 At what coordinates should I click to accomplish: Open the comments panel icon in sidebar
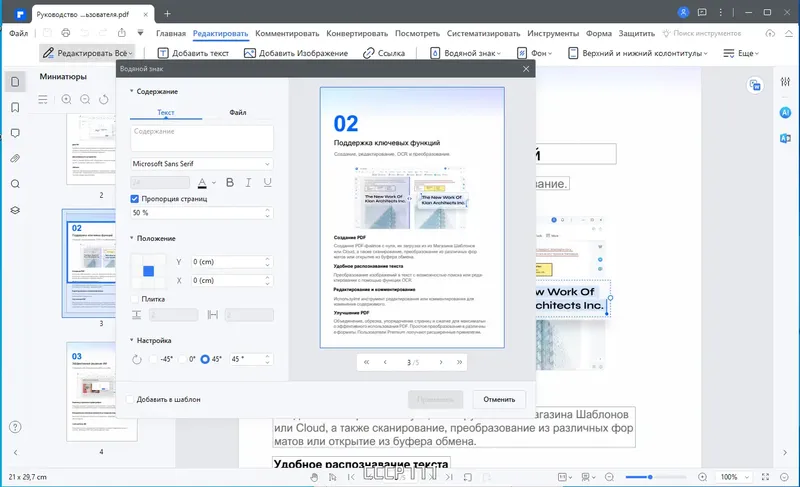15,133
